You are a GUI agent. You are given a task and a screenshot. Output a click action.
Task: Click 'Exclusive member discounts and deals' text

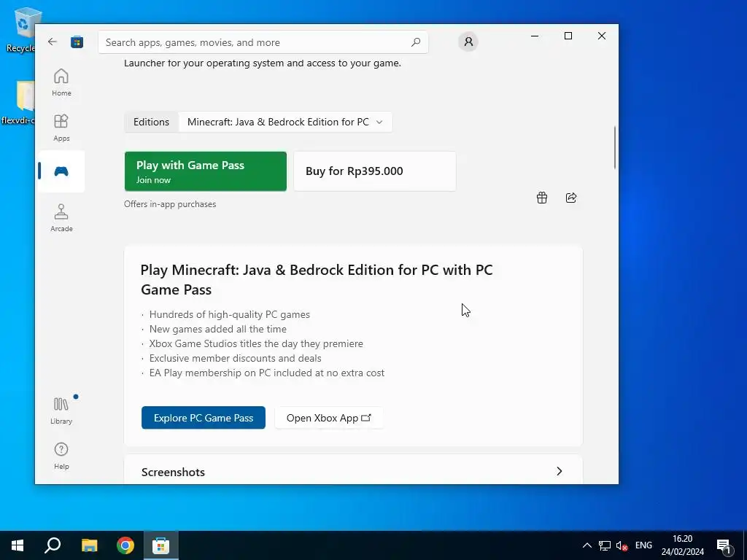[x=236, y=358]
